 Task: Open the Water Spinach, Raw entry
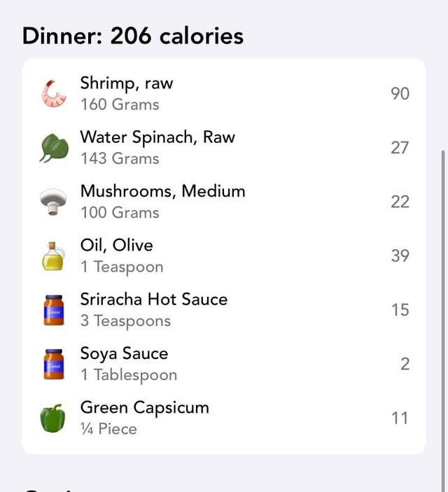click(x=224, y=148)
